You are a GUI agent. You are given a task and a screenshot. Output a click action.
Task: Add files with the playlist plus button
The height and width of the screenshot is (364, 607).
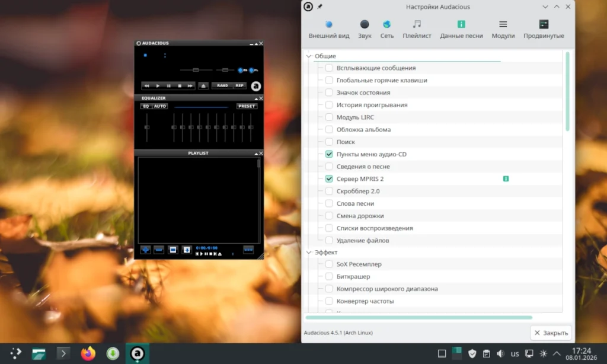145,250
